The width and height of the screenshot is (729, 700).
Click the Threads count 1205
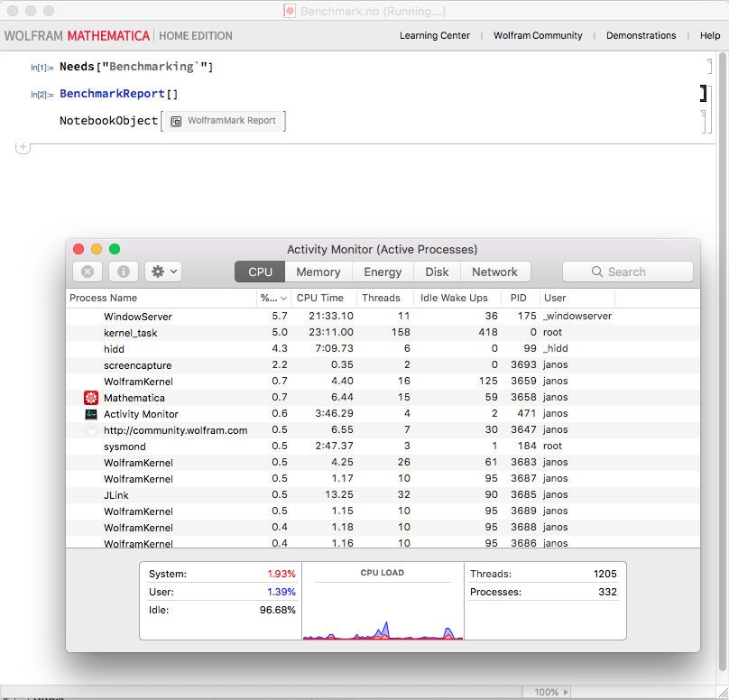pyautogui.click(x=604, y=574)
